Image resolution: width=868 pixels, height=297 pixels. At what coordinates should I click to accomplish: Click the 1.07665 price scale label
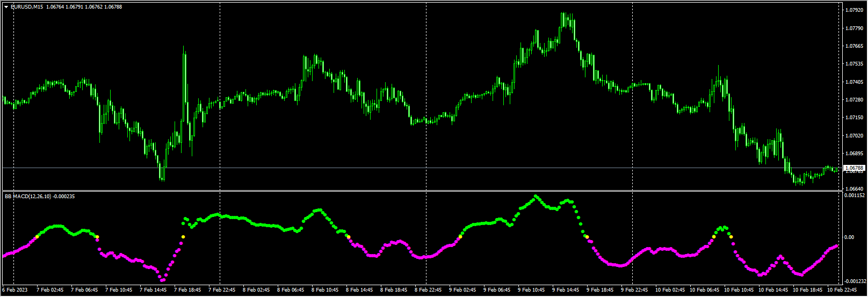click(x=853, y=46)
